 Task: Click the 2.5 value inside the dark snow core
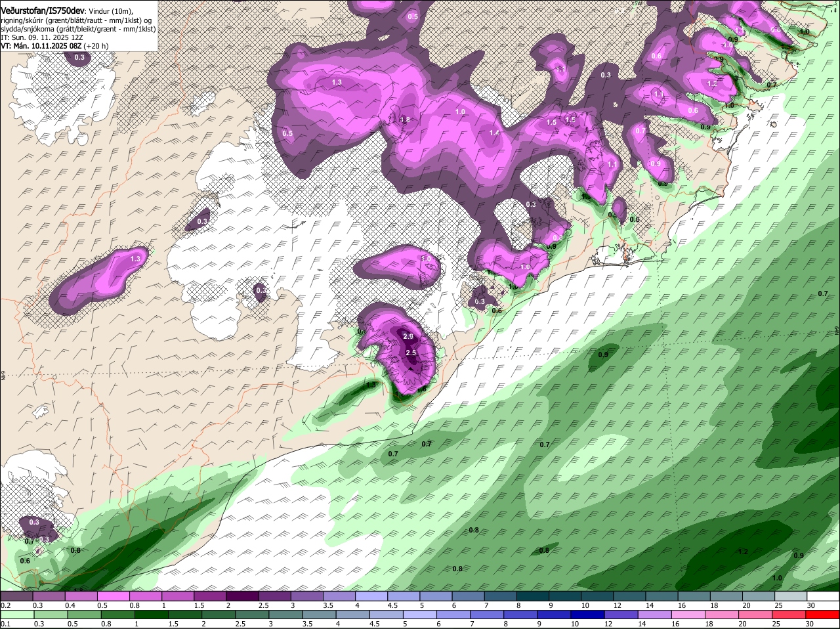[x=411, y=353]
